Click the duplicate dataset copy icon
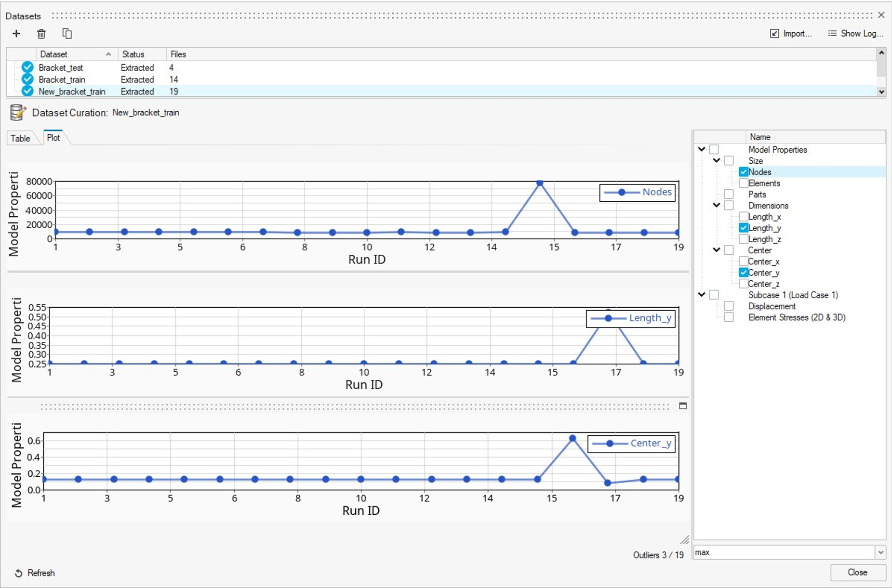This screenshot has height=588, width=892. click(x=67, y=34)
